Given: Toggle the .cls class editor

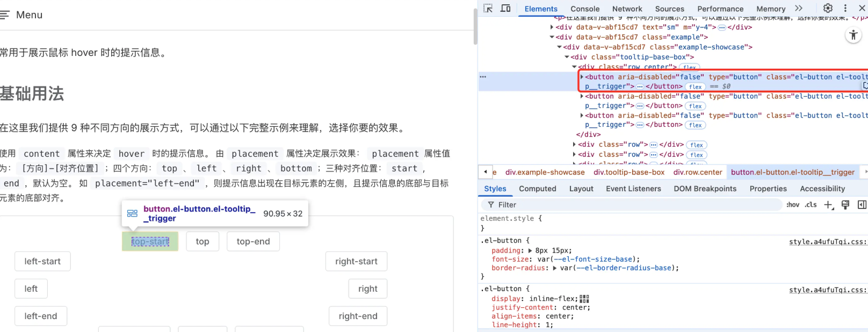Looking at the screenshot, I should tap(811, 205).
